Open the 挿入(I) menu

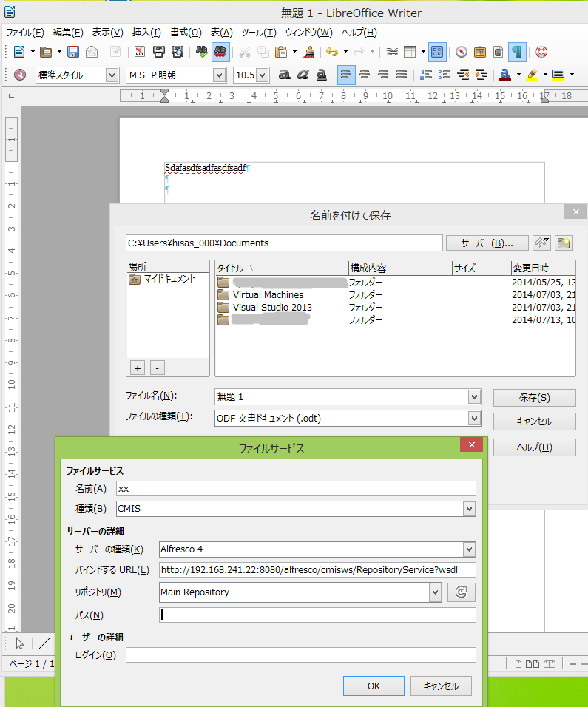point(146,33)
